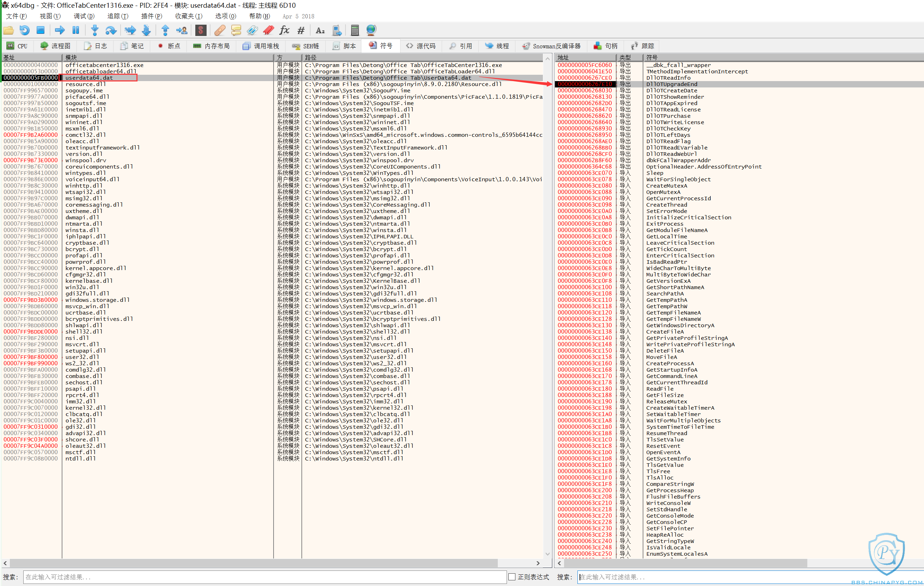Pause execution with the pause icon
Screen dimensions: 924x586
tap(75, 30)
